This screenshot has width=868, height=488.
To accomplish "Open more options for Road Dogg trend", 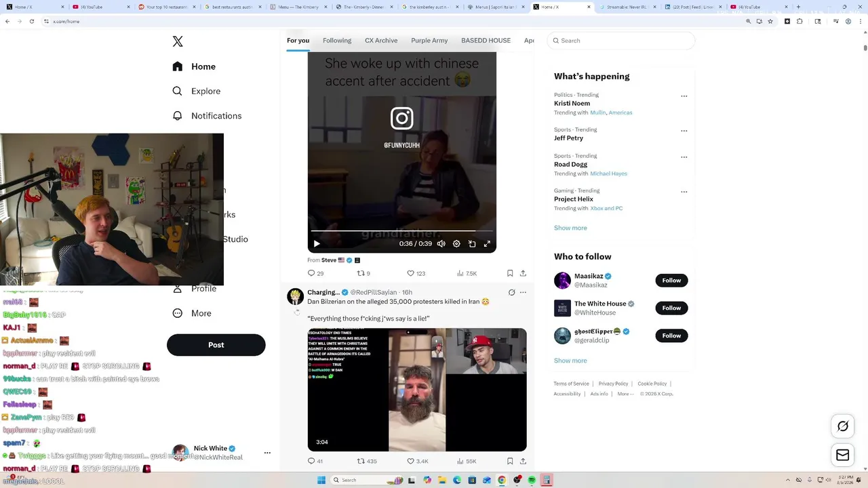I will (684, 157).
